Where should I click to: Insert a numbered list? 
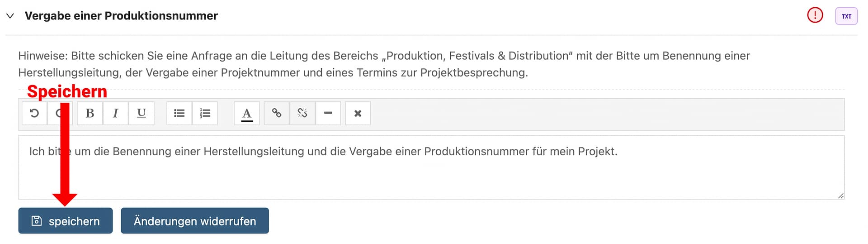pos(205,113)
